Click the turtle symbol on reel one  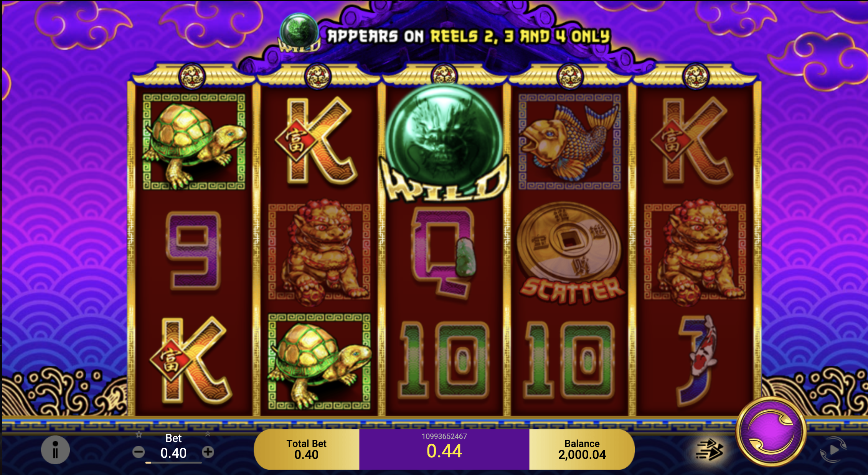tap(194, 142)
